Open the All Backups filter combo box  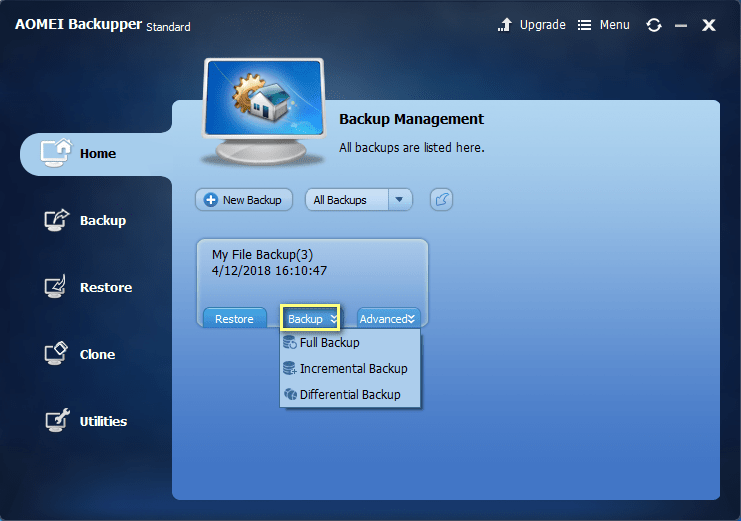point(359,200)
